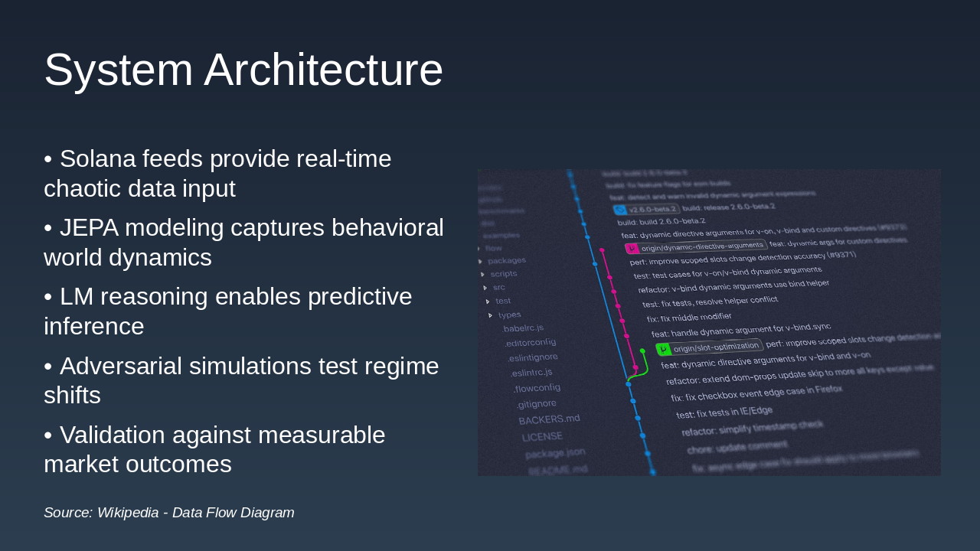Image resolution: width=980 pixels, height=551 pixels.
Task: Expand the types folder arrow
Action: (x=491, y=315)
